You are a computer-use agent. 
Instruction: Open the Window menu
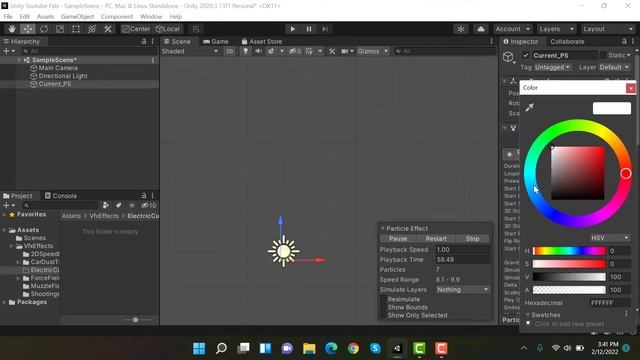click(x=151, y=16)
